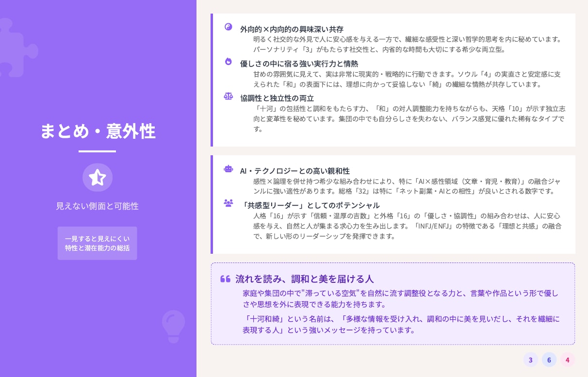This screenshot has width=588, height=377.
Task: Click the subtitle 見えない側面と可能性
Action: [98, 206]
